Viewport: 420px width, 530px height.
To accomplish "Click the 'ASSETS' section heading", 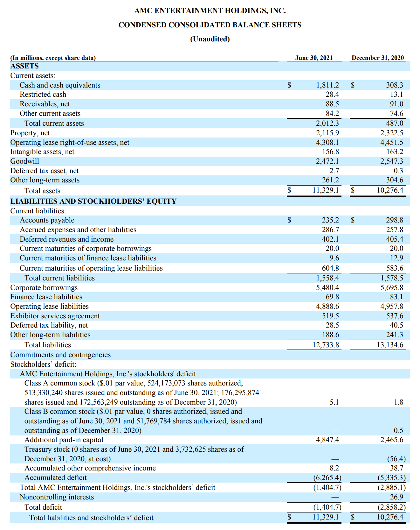I will (x=24, y=66).
